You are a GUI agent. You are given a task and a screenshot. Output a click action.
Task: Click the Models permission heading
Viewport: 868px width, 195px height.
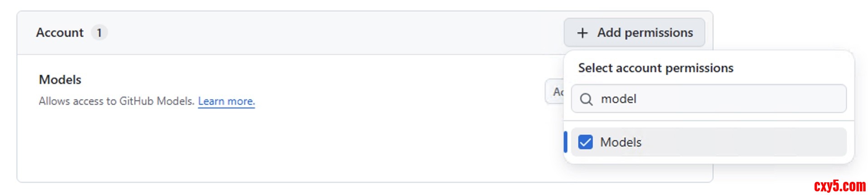click(x=60, y=80)
